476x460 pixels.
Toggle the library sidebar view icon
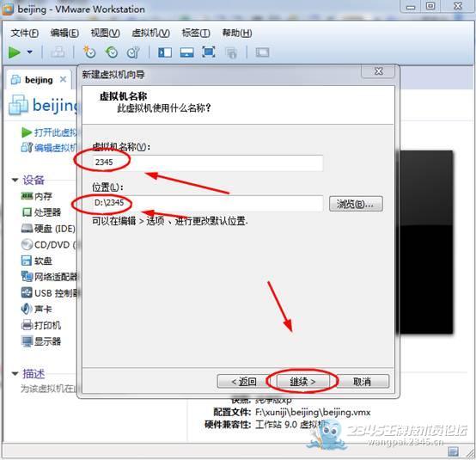click(165, 52)
